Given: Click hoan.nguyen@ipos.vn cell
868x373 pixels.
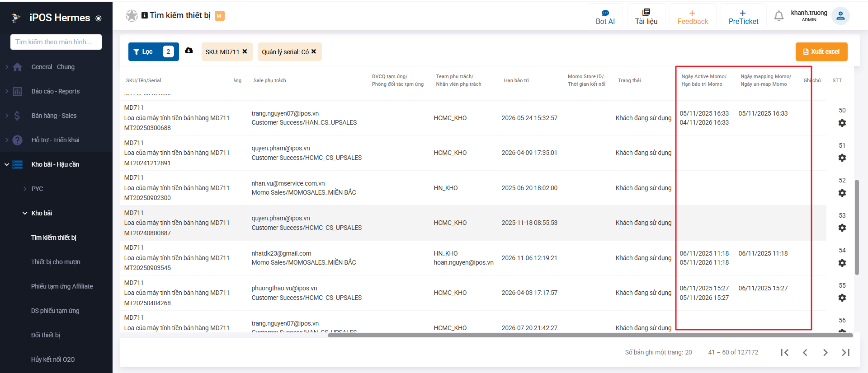Looking at the screenshot, I should click(463, 262).
